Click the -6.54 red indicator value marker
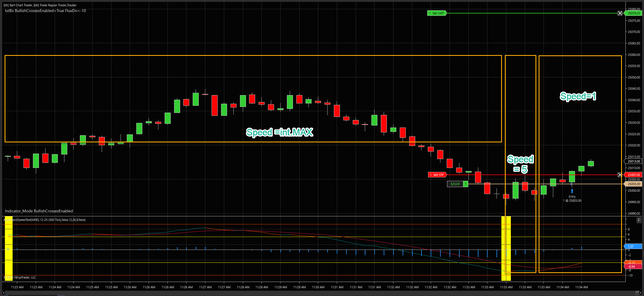The height and width of the screenshot is (296, 644). (633, 266)
